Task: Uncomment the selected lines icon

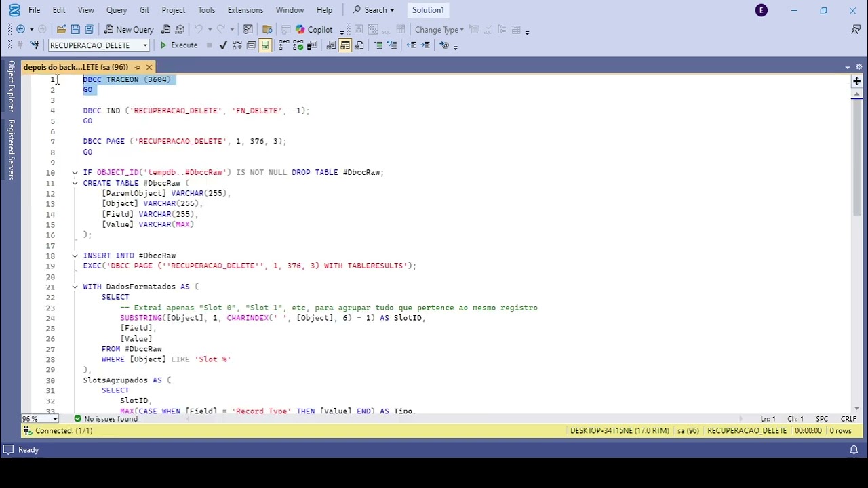Action: (392, 45)
